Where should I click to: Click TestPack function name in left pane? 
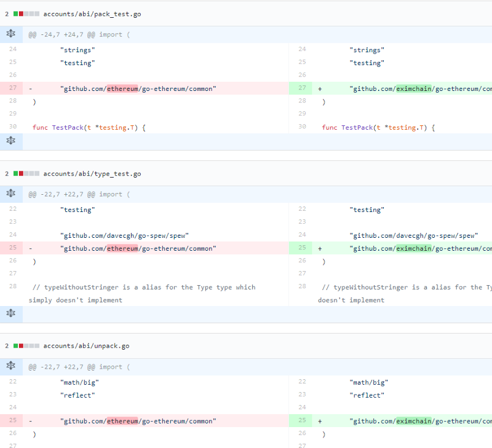click(x=68, y=127)
